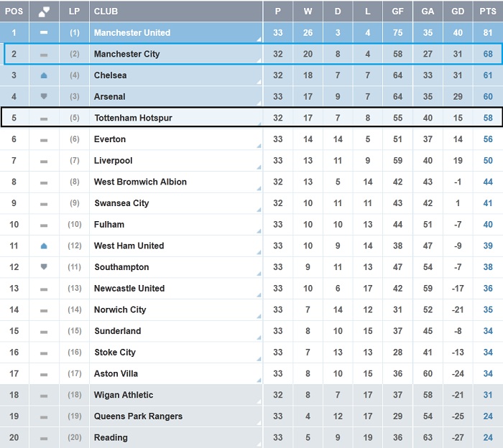Click Everton's no-change dash icon
Screen dimensions: 503x448
(44, 139)
